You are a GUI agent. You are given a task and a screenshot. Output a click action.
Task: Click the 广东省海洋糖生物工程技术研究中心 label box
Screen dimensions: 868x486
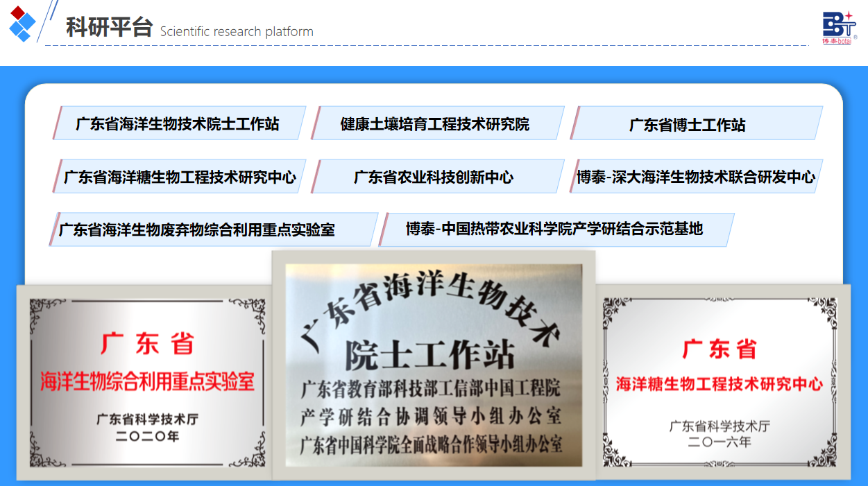point(180,177)
